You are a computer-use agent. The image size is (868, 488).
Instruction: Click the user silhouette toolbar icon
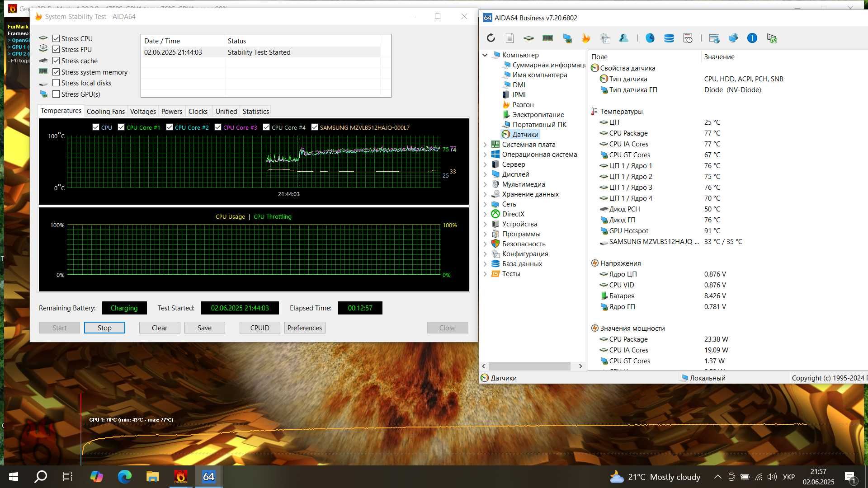(624, 38)
